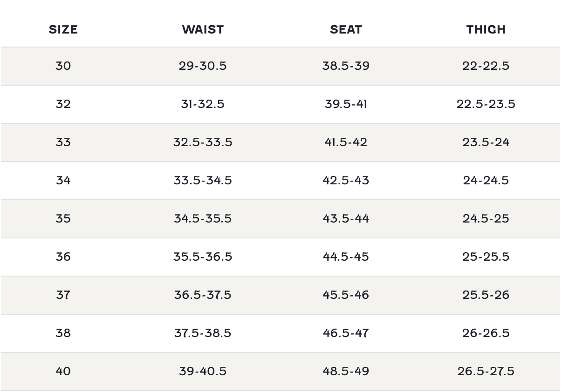Click the thigh measurement 26.5-27.5

pos(486,371)
